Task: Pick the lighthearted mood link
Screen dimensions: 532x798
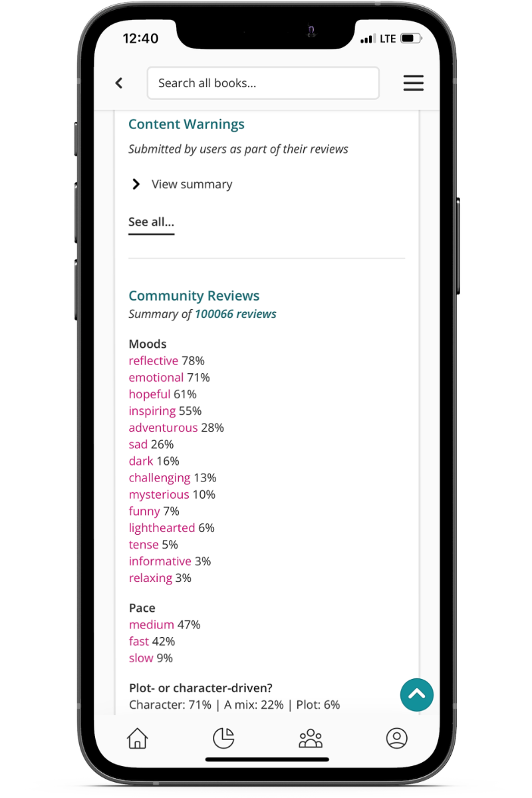Action: pos(162,528)
